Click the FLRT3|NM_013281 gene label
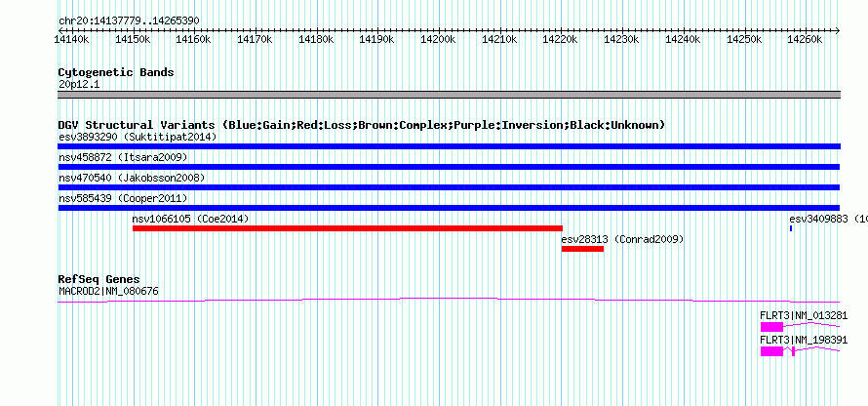This screenshot has width=868, height=406. [x=804, y=315]
